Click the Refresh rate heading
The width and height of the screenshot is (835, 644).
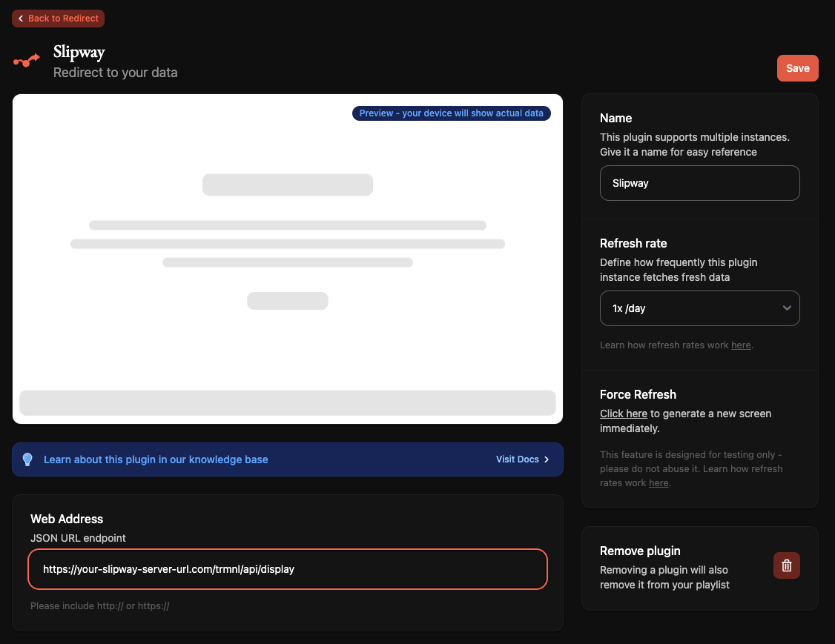633,243
